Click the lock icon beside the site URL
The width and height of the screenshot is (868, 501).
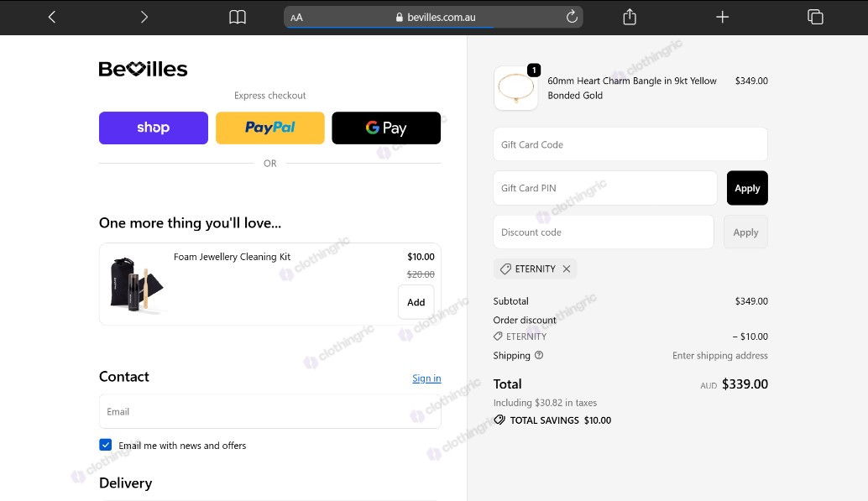coord(399,17)
